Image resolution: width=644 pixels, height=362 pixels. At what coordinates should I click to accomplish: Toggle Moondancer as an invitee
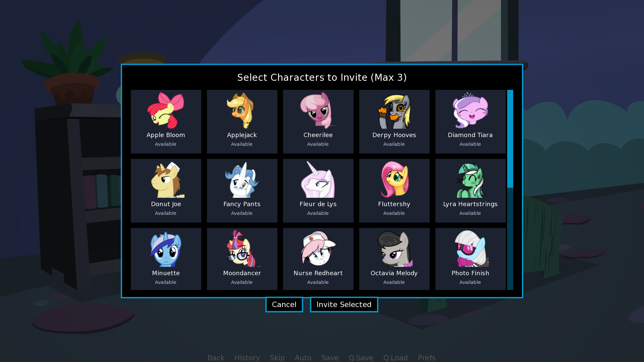tap(242, 259)
